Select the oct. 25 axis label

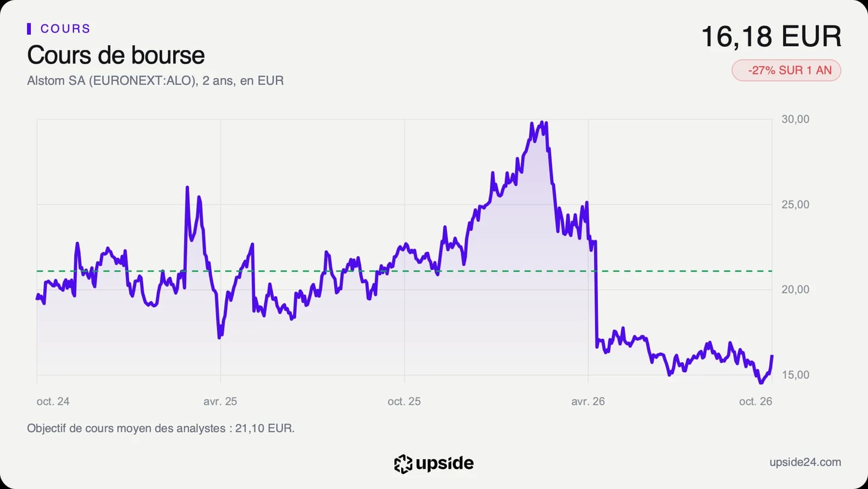(x=404, y=402)
